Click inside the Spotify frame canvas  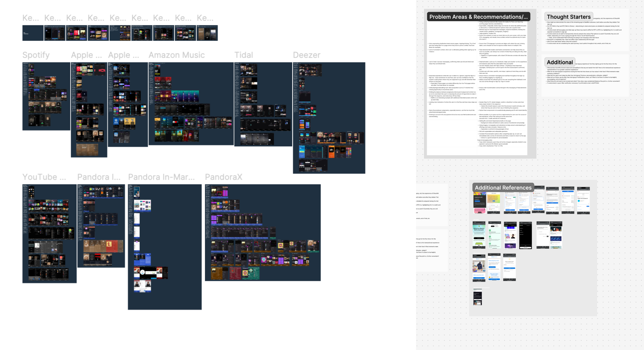pyautogui.click(x=46, y=96)
